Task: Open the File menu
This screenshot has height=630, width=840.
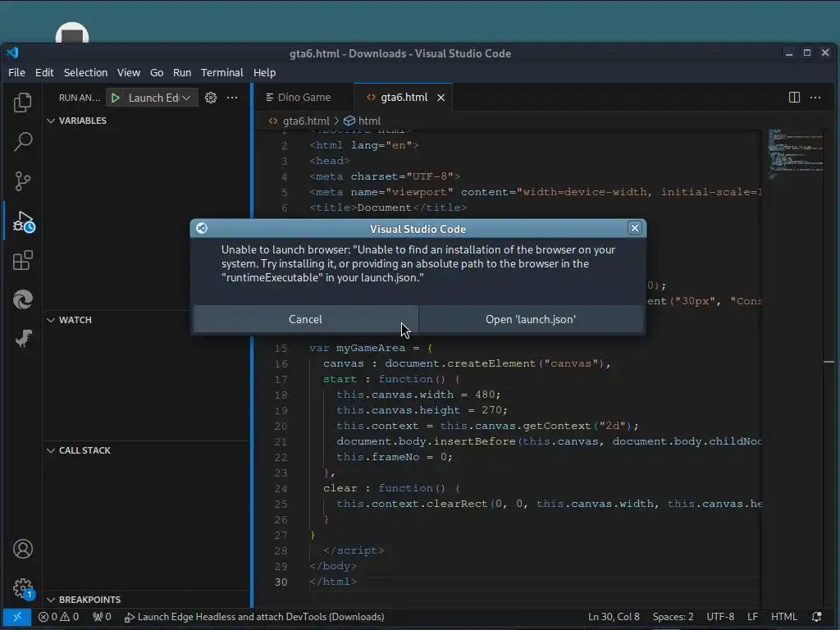Action: (16, 72)
